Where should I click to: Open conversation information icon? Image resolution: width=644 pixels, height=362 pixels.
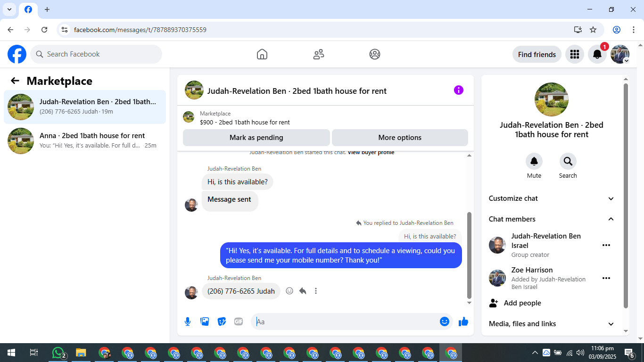pos(459,90)
